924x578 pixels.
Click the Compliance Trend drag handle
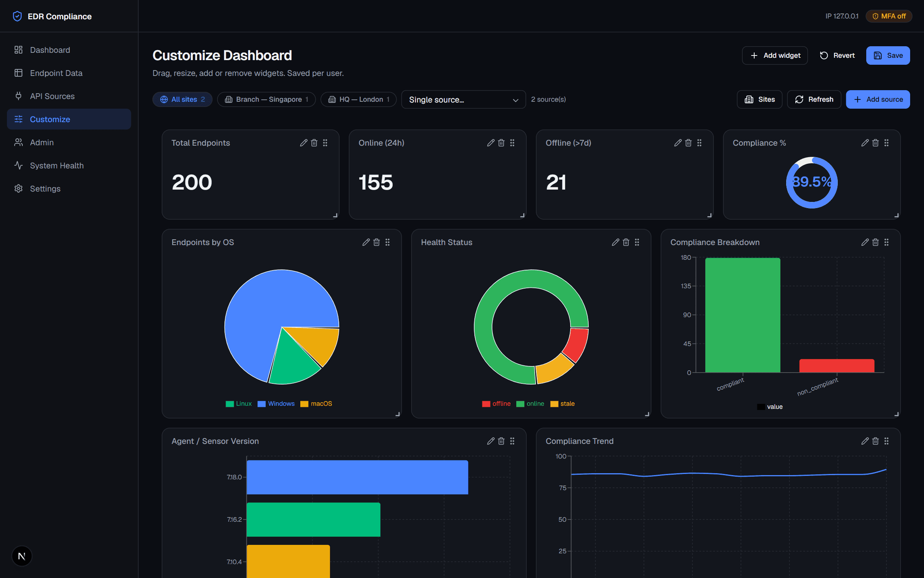[x=887, y=441]
